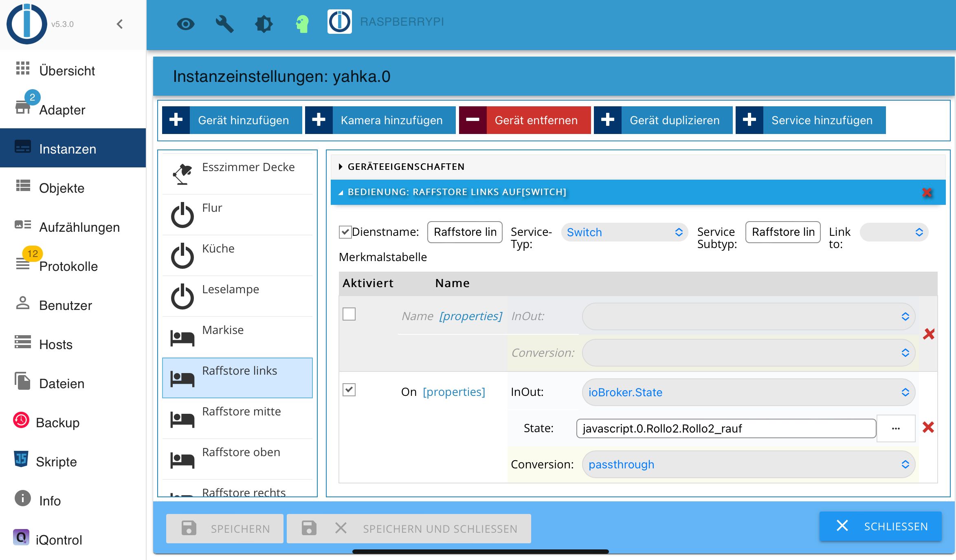
Task: Open Objekte in the sidebar menu
Action: [x=62, y=188]
